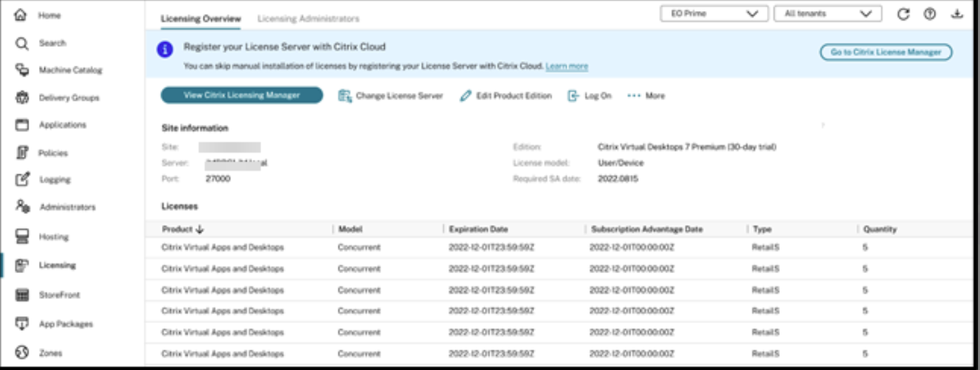Click the Change License Server icon
The image size is (980, 370).
pyautogui.click(x=344, y=96)
